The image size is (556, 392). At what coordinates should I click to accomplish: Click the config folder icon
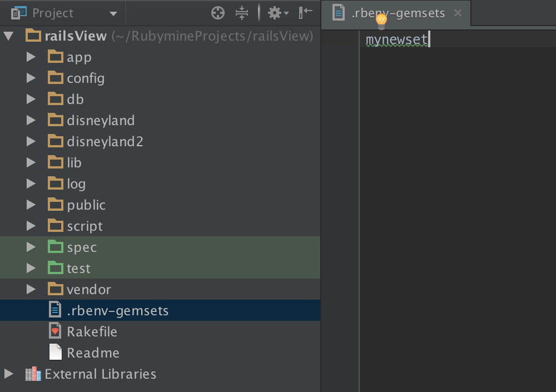pos(55,78)
